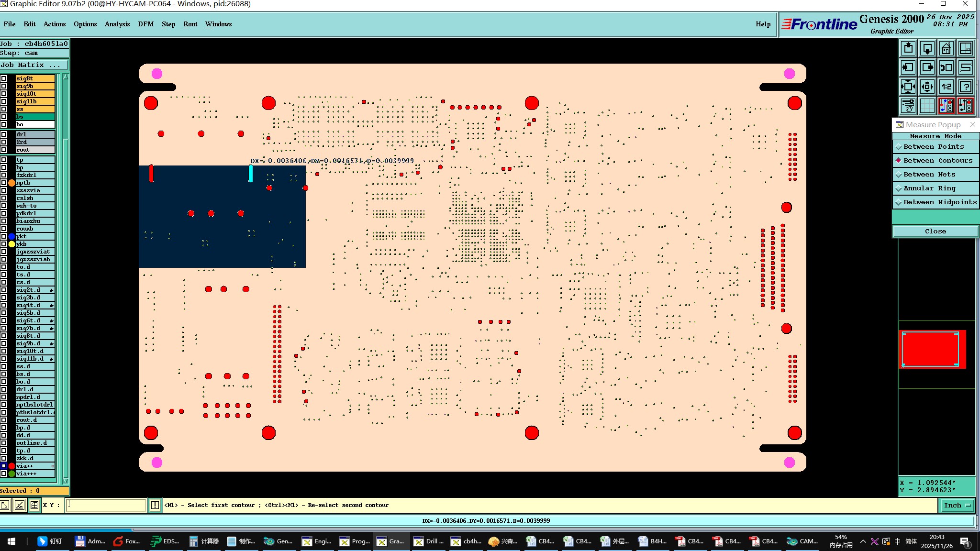Open the Job Matrix button
The width and height of the screenshot is (980, 551).
tap(33, 65)
